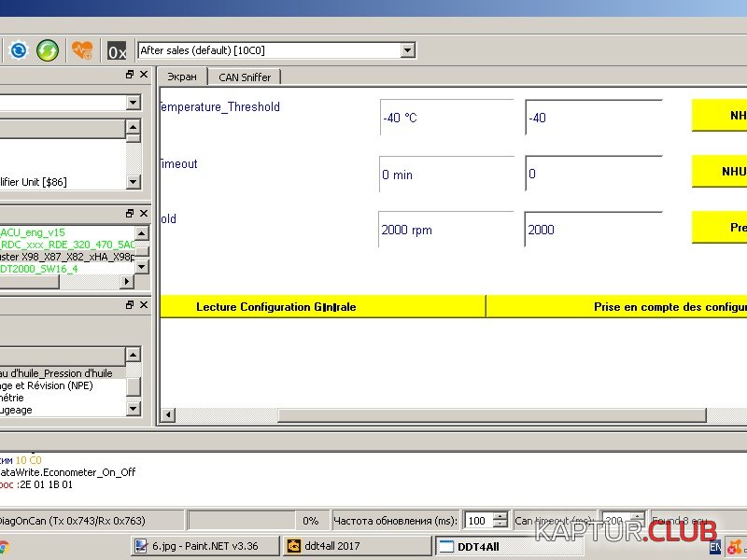Float the bottom screens dock panel

pos(130,305)
